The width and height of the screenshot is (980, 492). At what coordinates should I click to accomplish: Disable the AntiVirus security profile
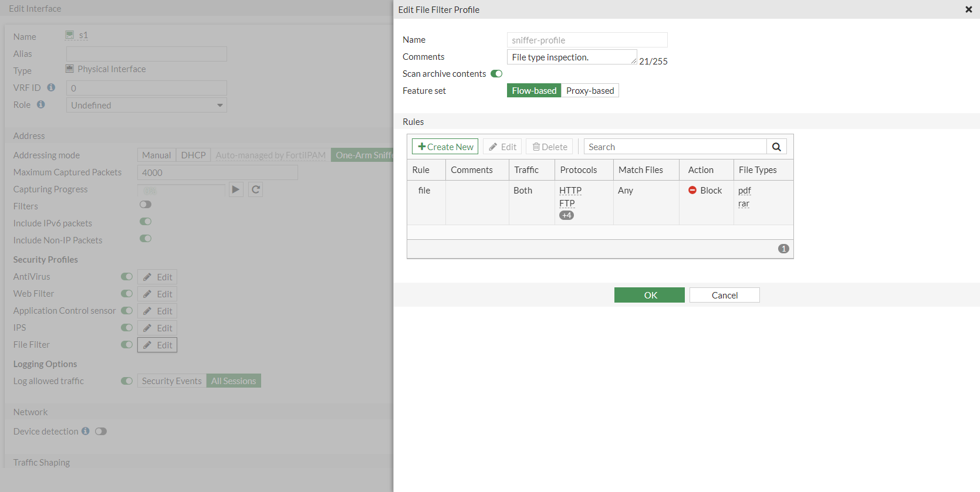pyautogui.click(x=127, y=277)
